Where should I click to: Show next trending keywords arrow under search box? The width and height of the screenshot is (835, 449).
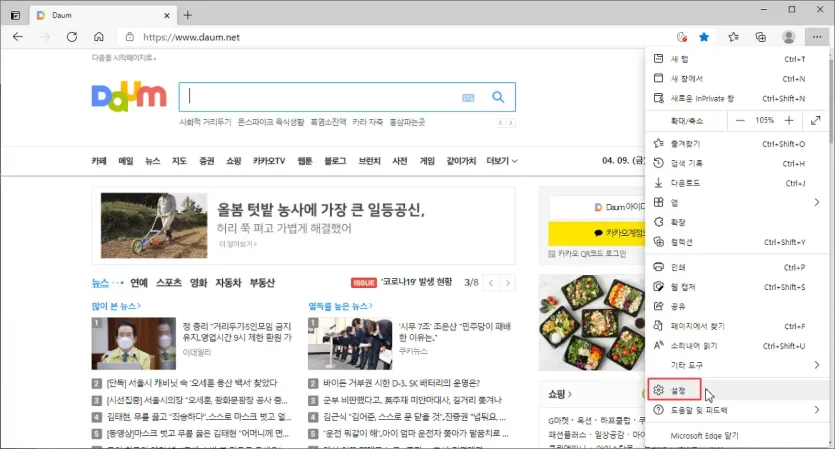pos(511,123)
